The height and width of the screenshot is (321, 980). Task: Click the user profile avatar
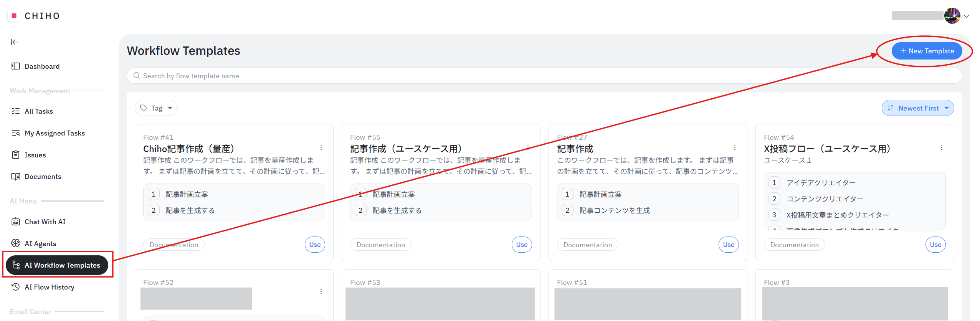point(952,16)
